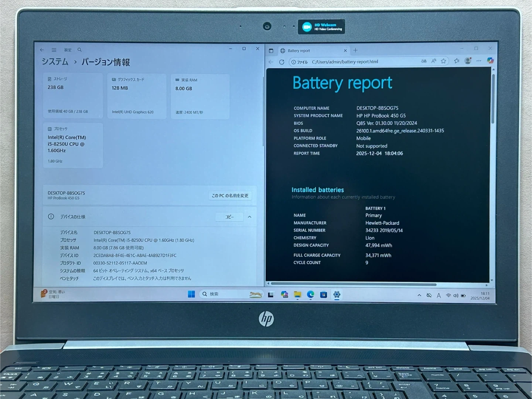Open a new tab in Edge

point(355,50)
